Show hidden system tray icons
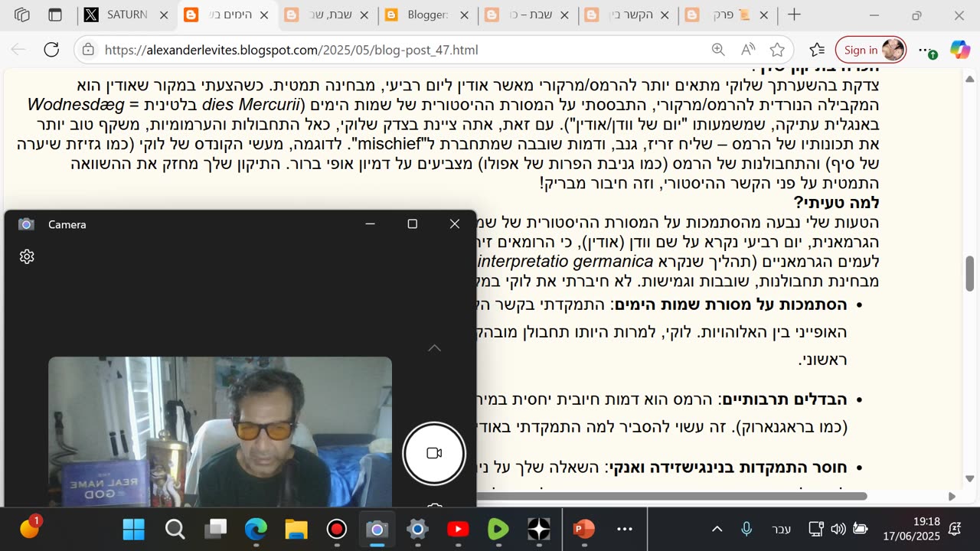The height and width of the screenshot is (551, 980). tap(717, 529)
